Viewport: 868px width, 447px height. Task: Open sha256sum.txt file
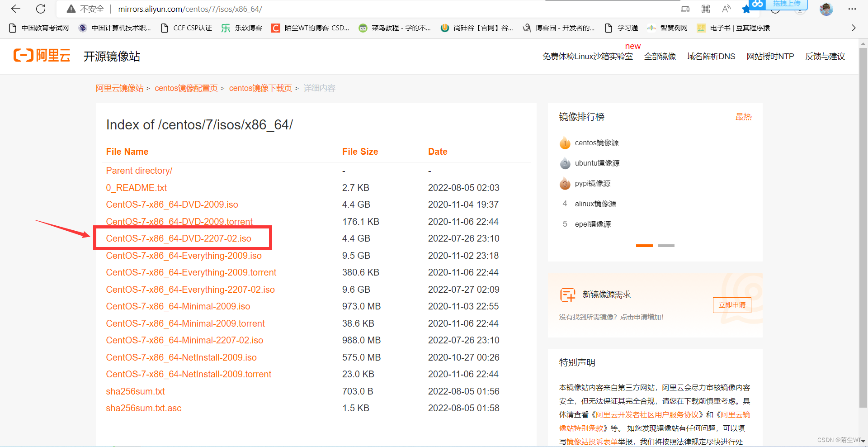coord(135,391)
